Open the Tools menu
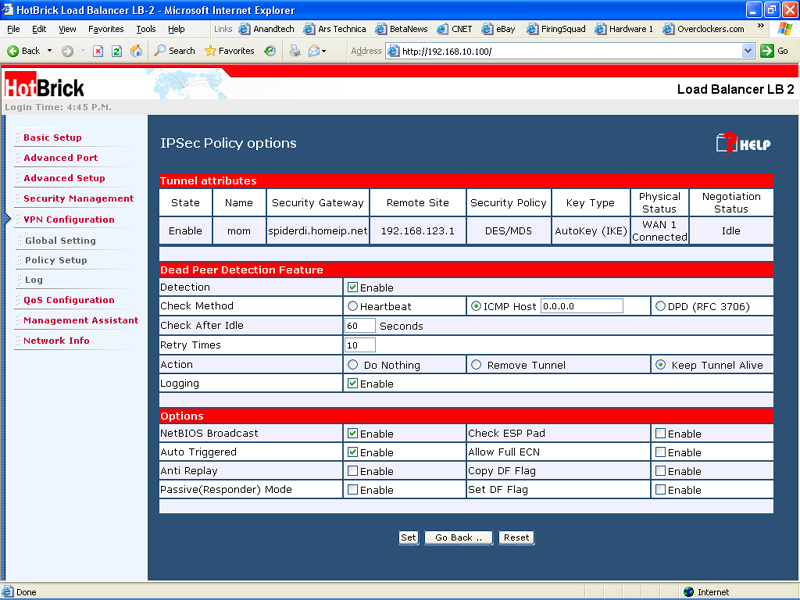This screenshot has height=600, width=800. point(146,29)
